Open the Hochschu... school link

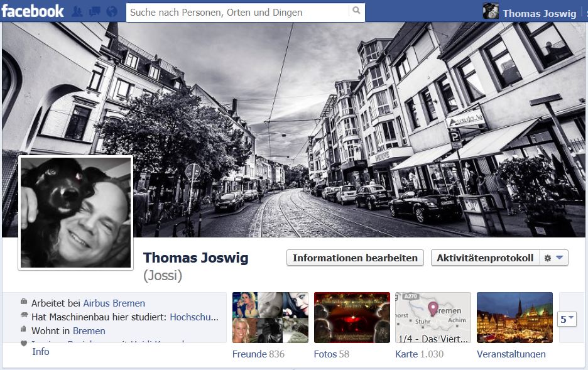click(194, 317)
